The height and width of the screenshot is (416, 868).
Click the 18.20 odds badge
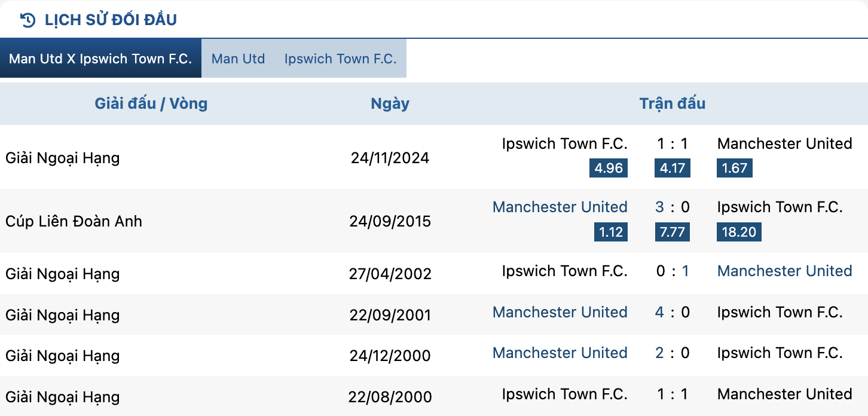[x=739, y=232]
